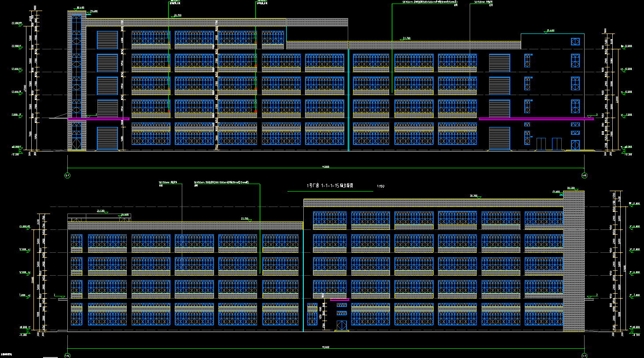
Task: Select the 21.200 roof elevation marker
Action: click(x=406, y=39)
